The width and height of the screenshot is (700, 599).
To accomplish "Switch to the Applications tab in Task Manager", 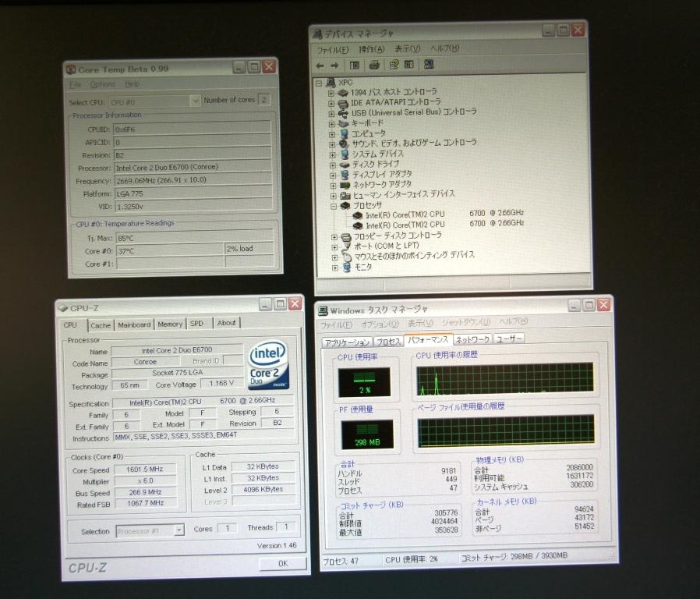I will pyautogui.click(x=347, y=342).
